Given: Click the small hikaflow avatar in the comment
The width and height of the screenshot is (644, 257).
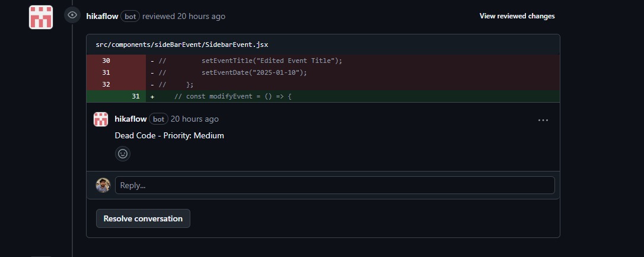Looking at the screenshot, I should pos(101,119).
